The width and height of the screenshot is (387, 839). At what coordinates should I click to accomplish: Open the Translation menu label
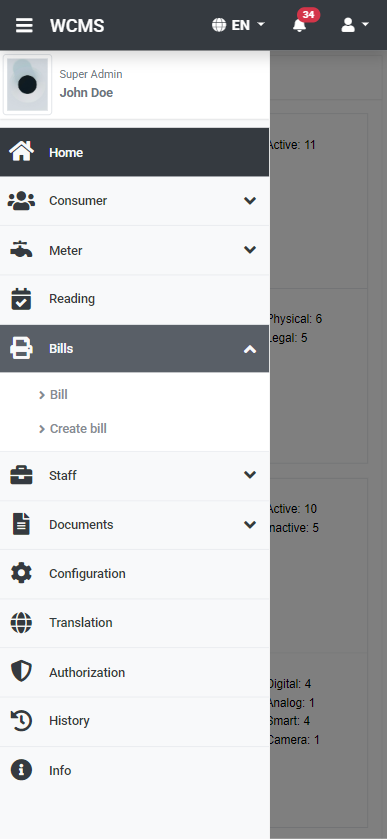click(x=81, y=622)
